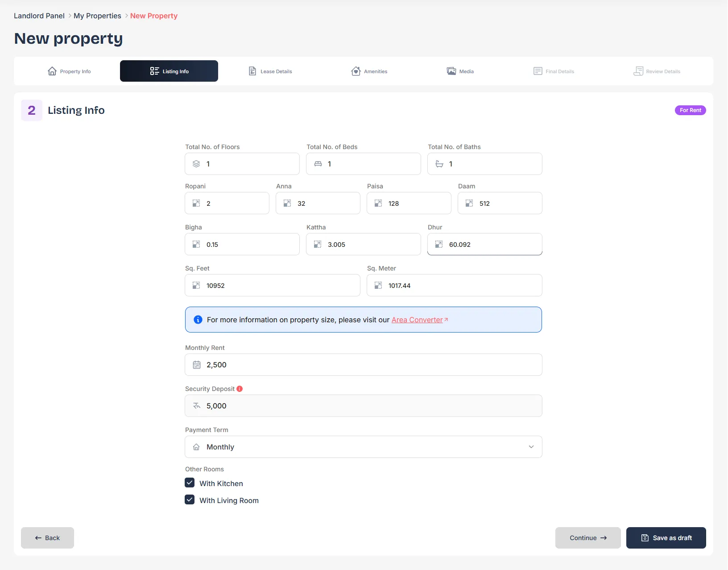This screenshot has height=570, width=728.
Task: Click the Kattha input field
Action: 364,244
